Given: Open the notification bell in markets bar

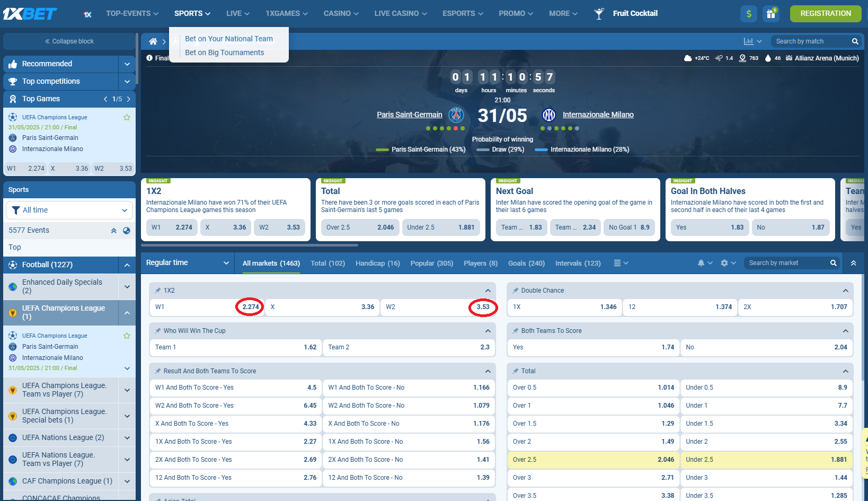Looking at the screenshot, I should [701, 263].
